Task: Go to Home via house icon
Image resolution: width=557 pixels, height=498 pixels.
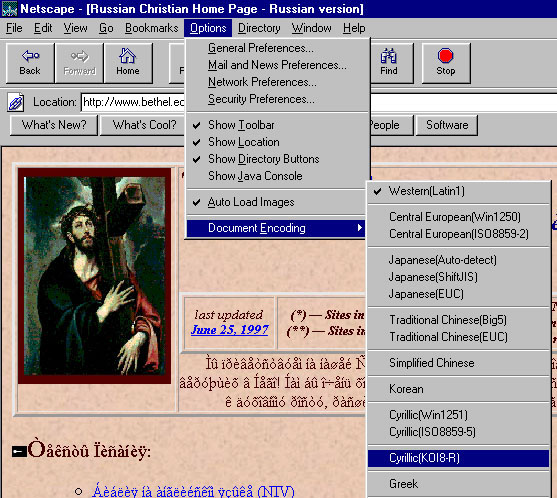Action: point(128,63)
